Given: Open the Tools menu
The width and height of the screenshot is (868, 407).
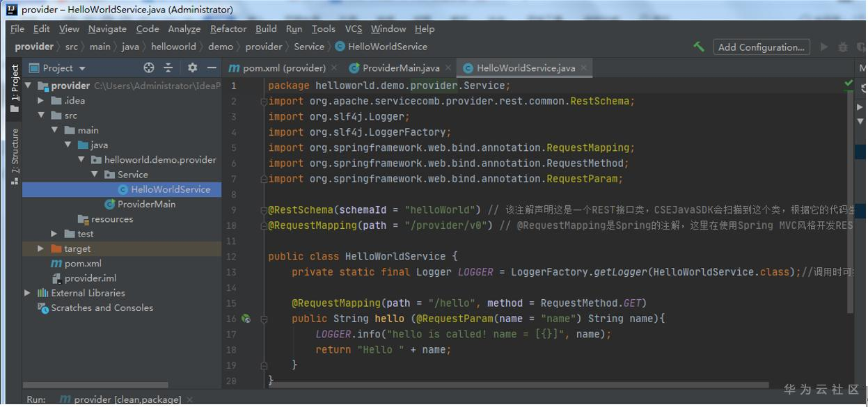Looking at the screenshot, I should coord(324,29).
